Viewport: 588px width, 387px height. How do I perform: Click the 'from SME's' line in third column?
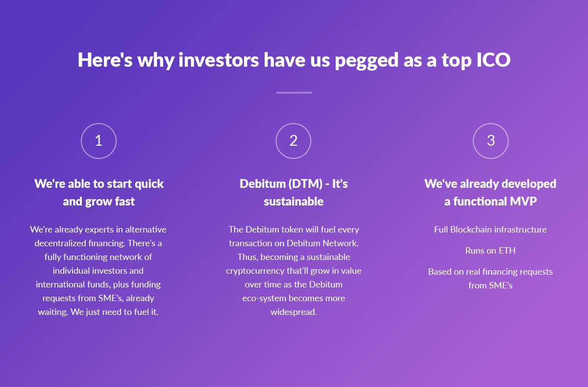point(490,285)
